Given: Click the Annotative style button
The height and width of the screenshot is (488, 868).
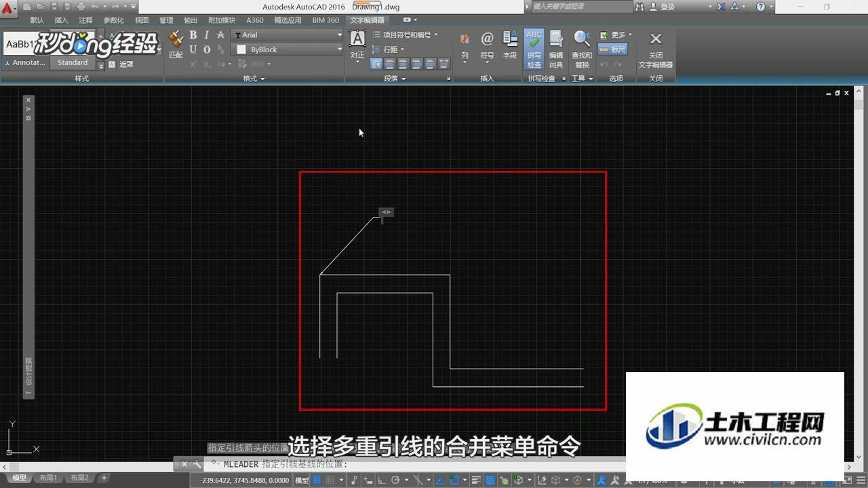Looking at the screenshot, I should (25, 62).
